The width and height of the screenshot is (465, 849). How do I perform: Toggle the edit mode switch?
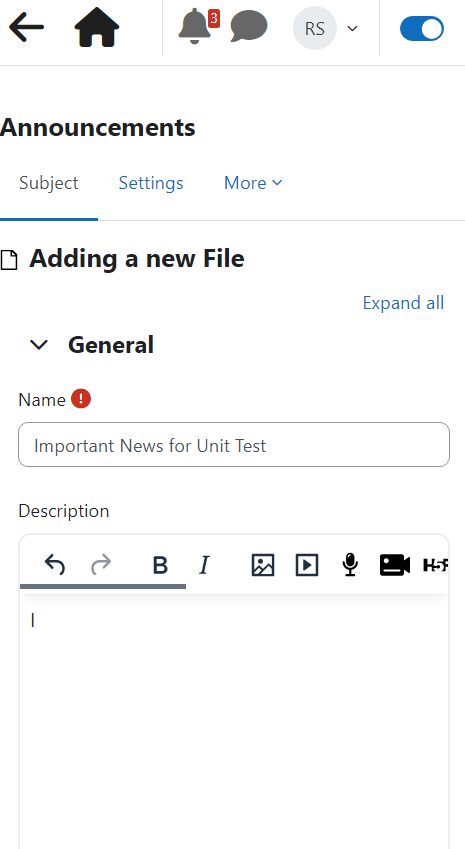422,29
